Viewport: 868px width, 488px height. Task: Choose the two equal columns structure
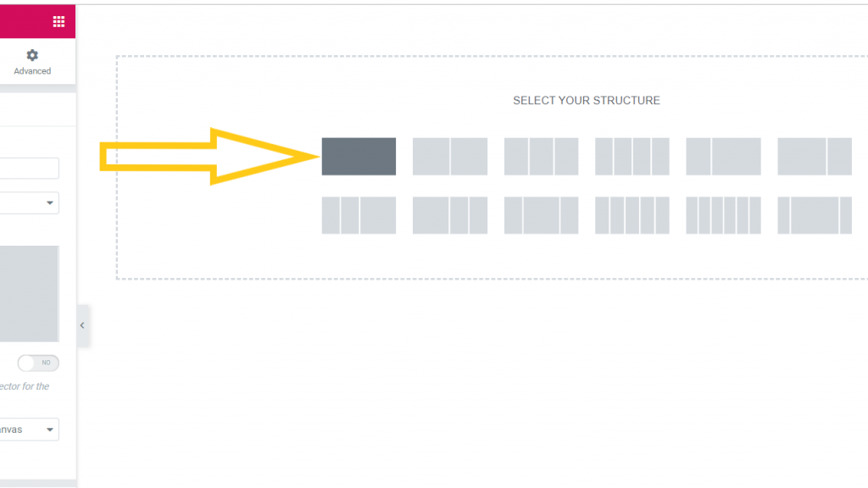[450, 157]
